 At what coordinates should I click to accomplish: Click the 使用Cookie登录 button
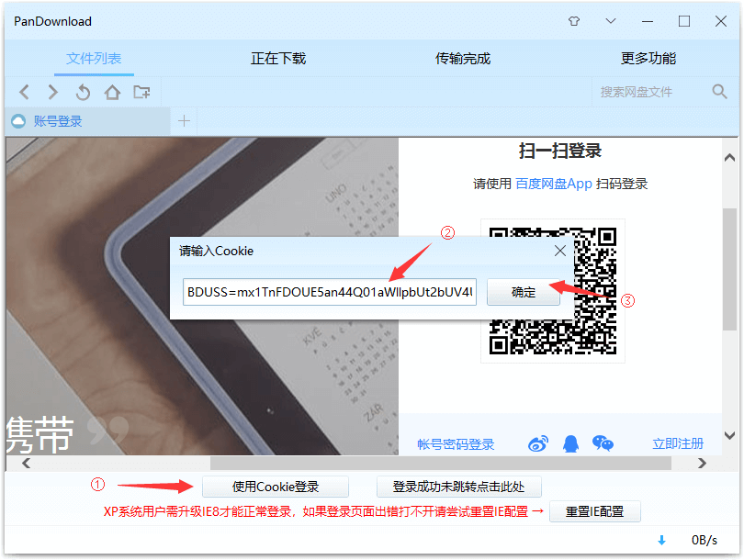pyautogui.click(x=277, y=487)
